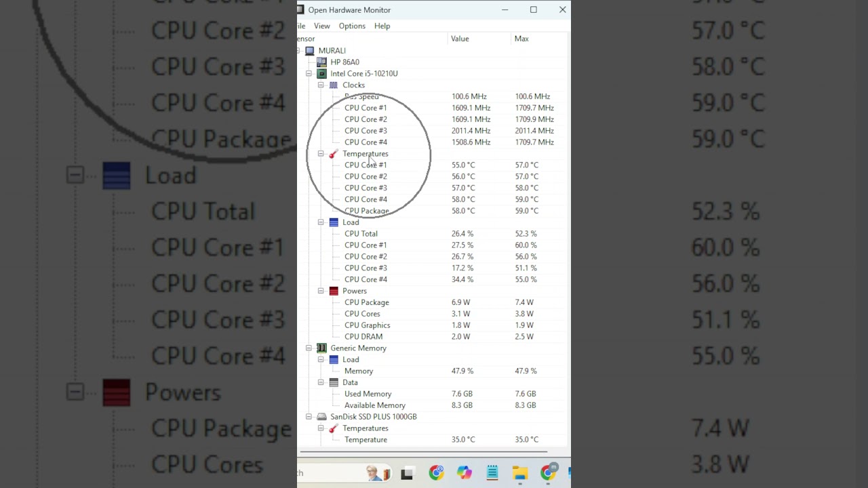Open the View menu
Screen dimensions: 868x488
[322, 26]
